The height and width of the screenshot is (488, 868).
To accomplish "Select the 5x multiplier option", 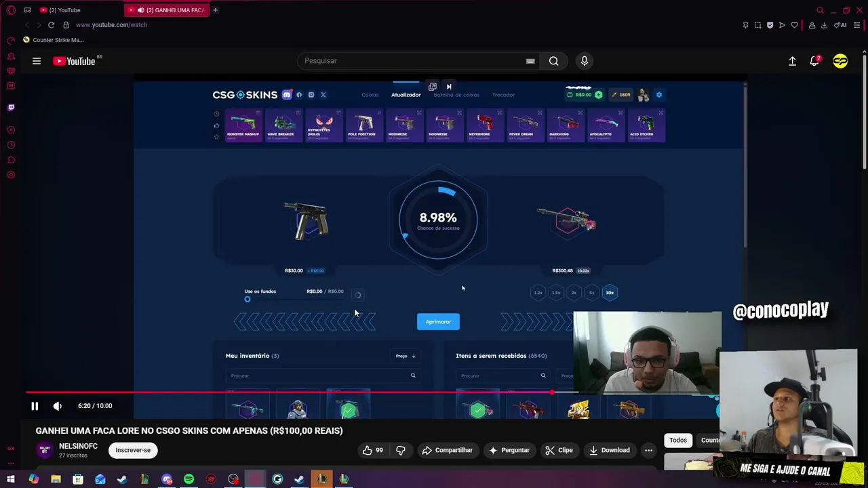I will [591, 293].
